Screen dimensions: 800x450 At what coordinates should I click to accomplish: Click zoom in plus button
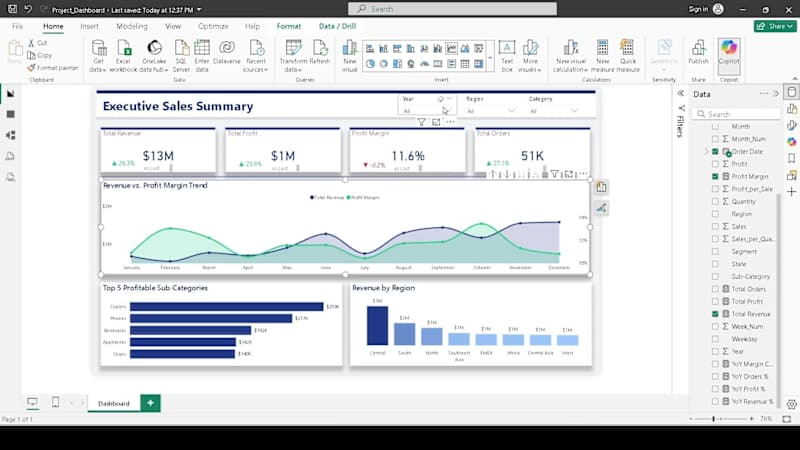(752, 419)
